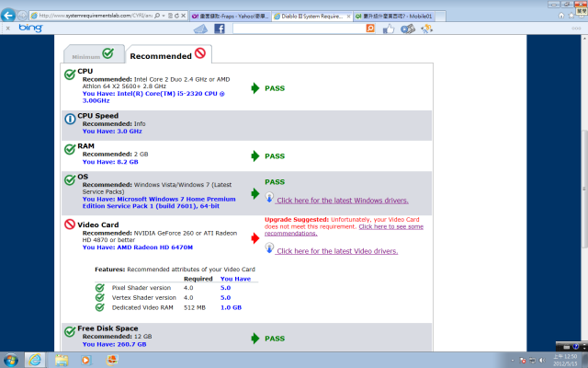This screenshot has width=588, height=368.
Task: Open the latest Video drivers link
Action: 337,251
